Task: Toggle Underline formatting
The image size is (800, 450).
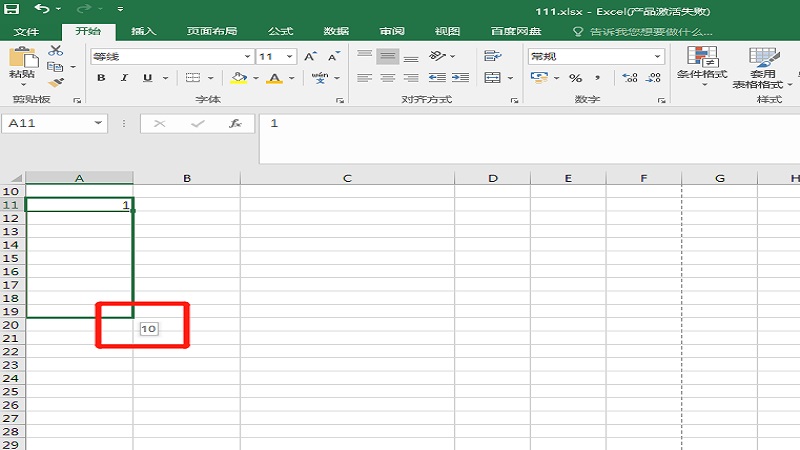Action: [x=147, y=78]
